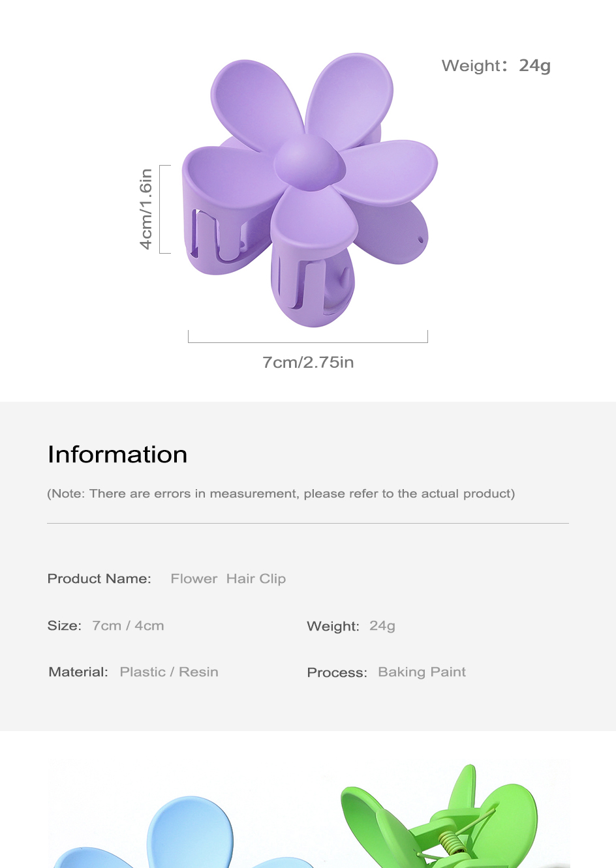Click the Baking Paint value

click(x=422, y=672)
